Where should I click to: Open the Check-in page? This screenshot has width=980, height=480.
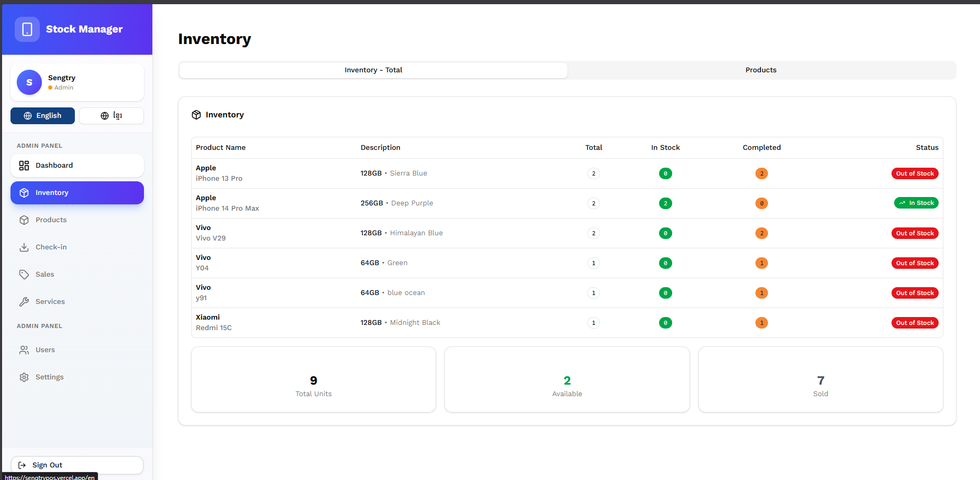[77, 247]
